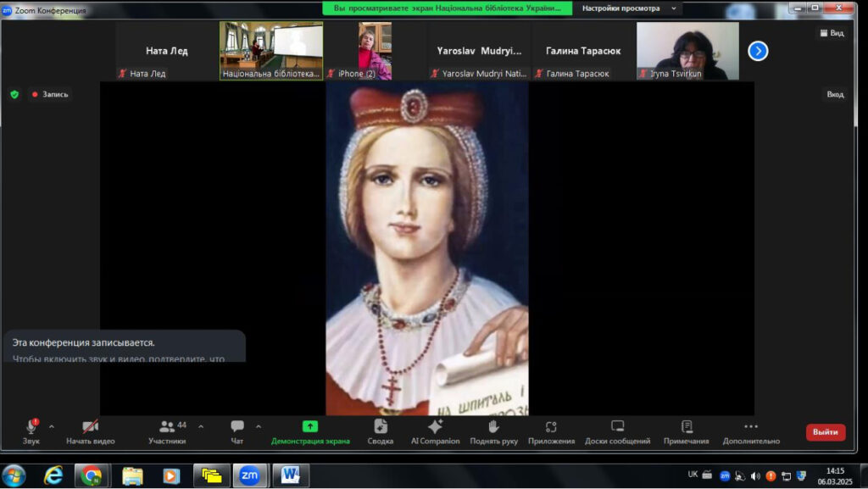Click the Zoom icon in the system tray
The image size is (868, 489).
click(725, 475)
